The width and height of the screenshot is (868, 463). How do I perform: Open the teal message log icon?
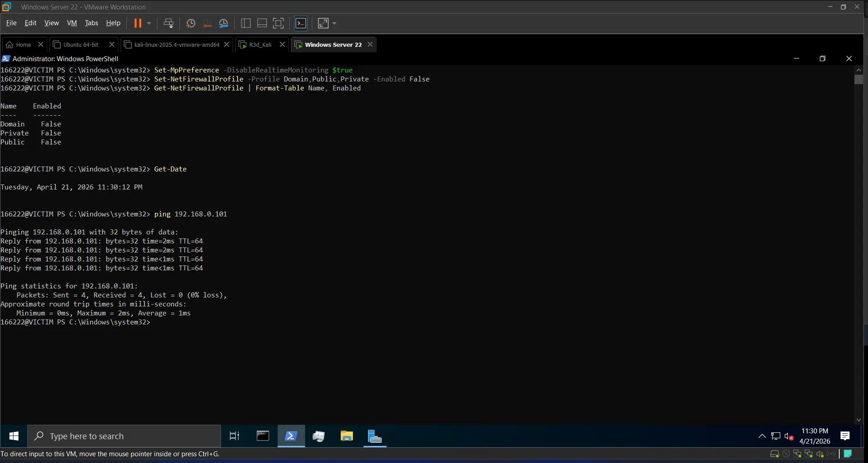point(848,454)
